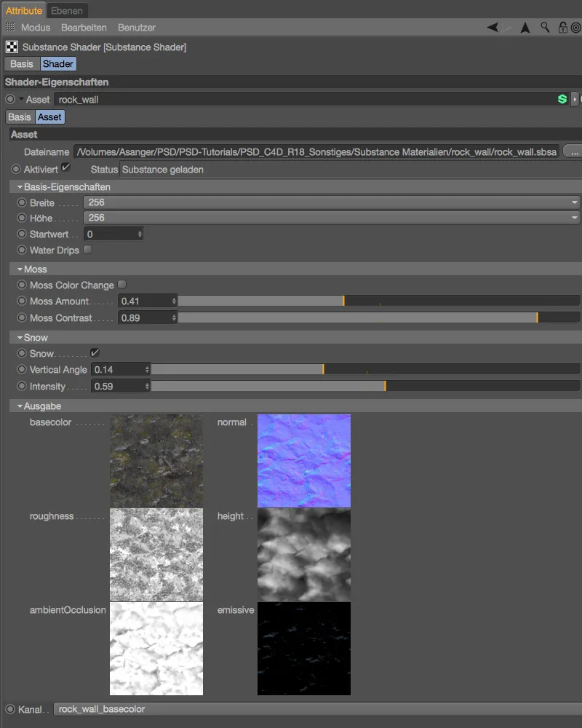
Task: Click the Dateiname path field
Action: coord(316,152)
